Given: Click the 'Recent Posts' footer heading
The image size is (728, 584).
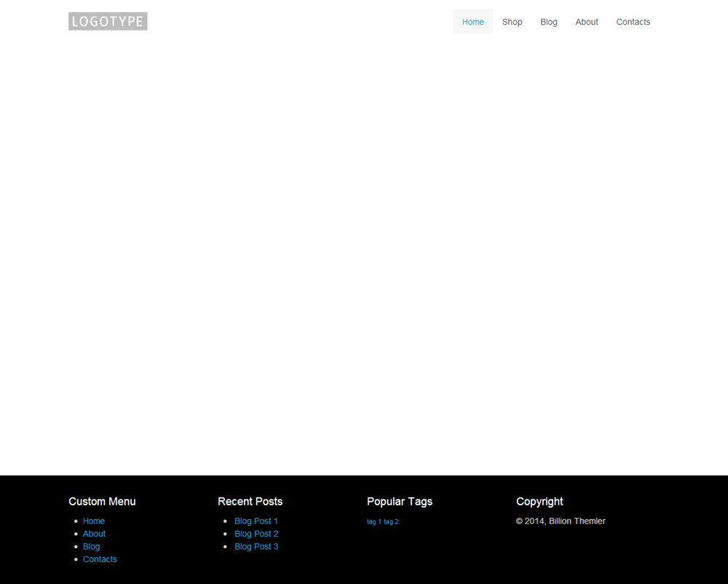Looking at the screenshot, I should pyautogui.click(x=250, y=502).
